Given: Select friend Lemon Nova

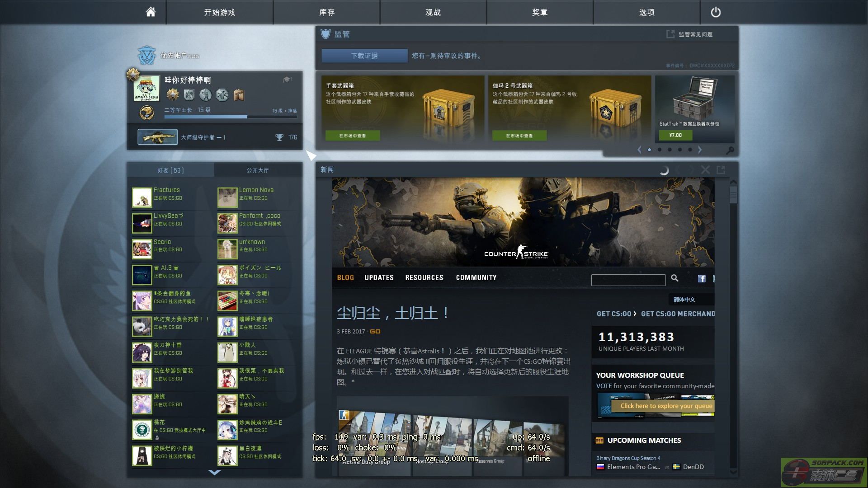Looking at the screenshot, I should [x=259, y=197].
